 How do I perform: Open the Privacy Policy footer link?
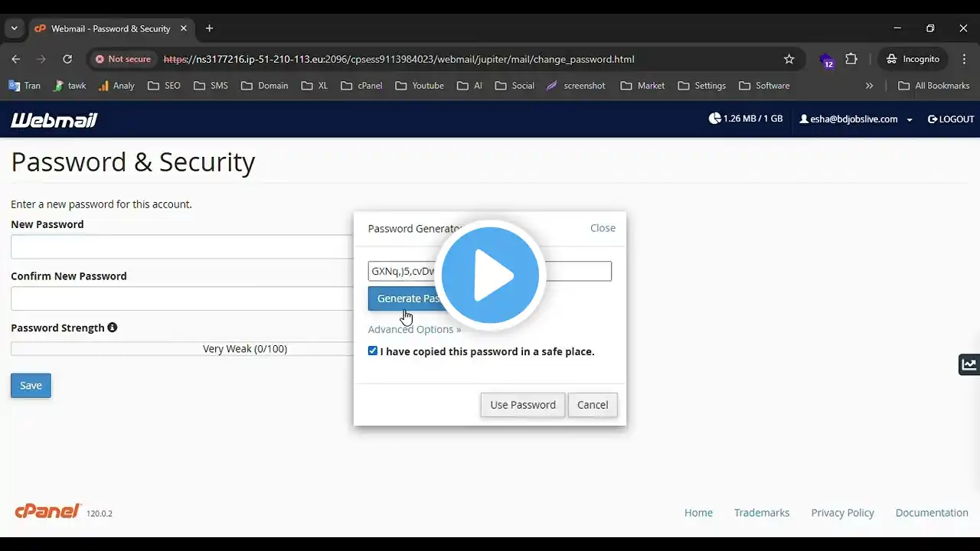click(x=842, y=513)
